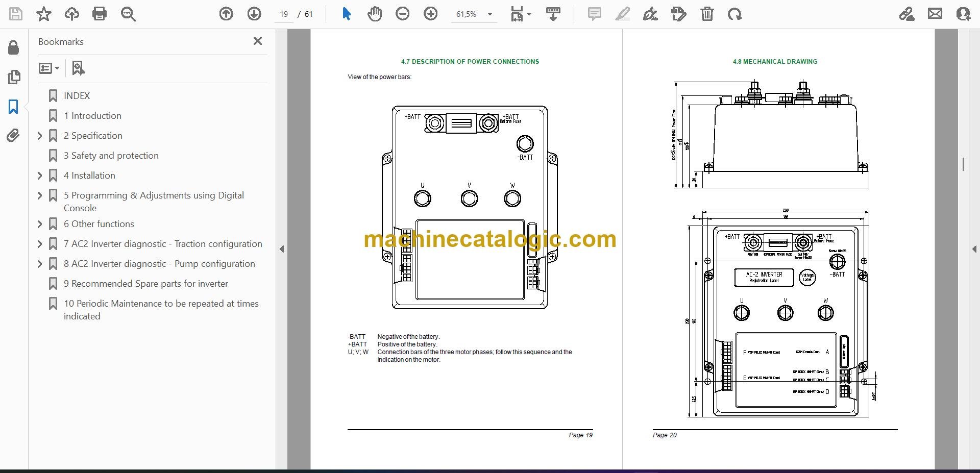Click the 'Page 20' footer text
The height and width of the screenshot is (473, 980).
(x=665, y=435)
